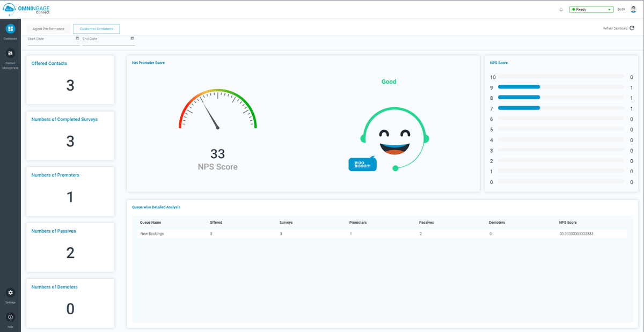This screenshot has height=332, width=644.
Task: Select the Customer Sentiment tab
Action: [x=97, y=29]
